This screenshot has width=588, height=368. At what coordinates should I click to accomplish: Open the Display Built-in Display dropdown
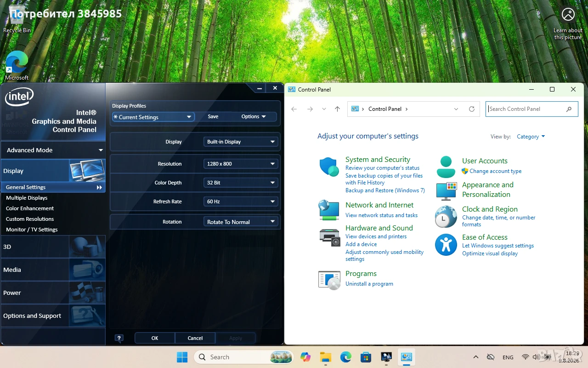(x=241, y=142)
